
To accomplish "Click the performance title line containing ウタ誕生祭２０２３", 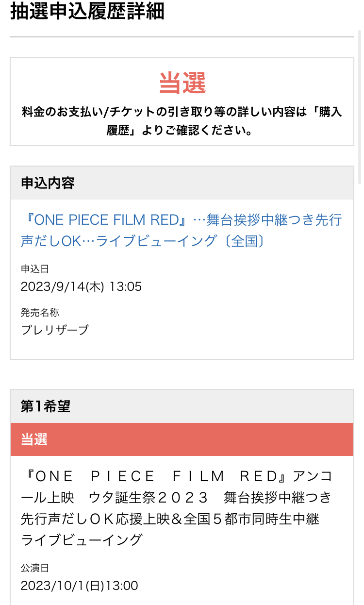I will click(176, 498).
